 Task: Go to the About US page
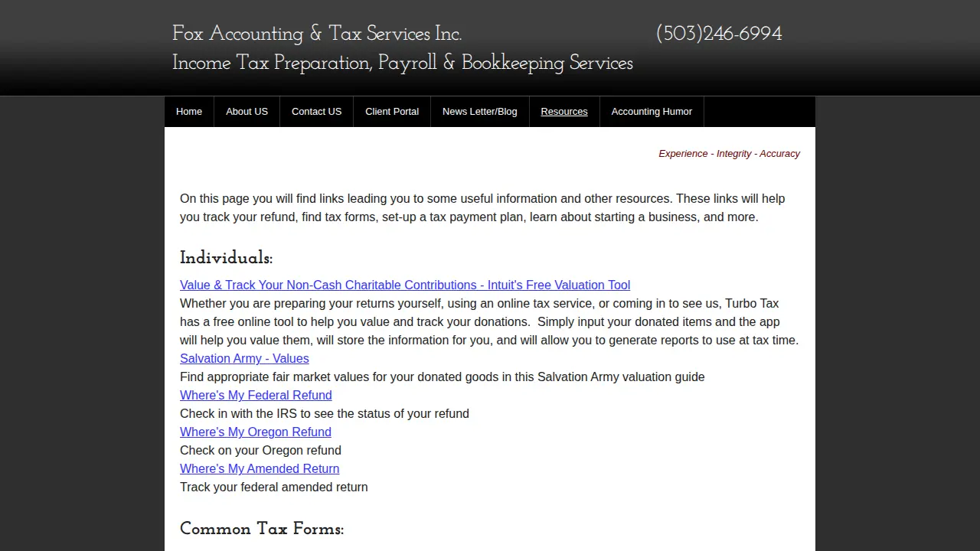pyautogui.click(x=247, y=112)
